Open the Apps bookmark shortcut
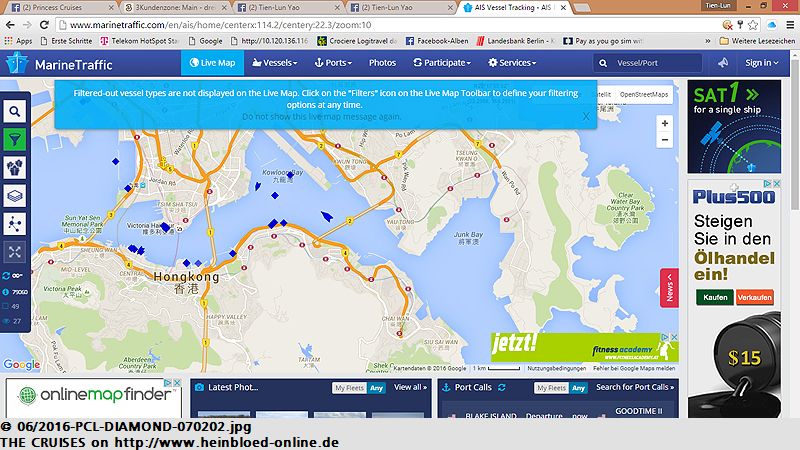The image size is (800, 450). (18, 41)
